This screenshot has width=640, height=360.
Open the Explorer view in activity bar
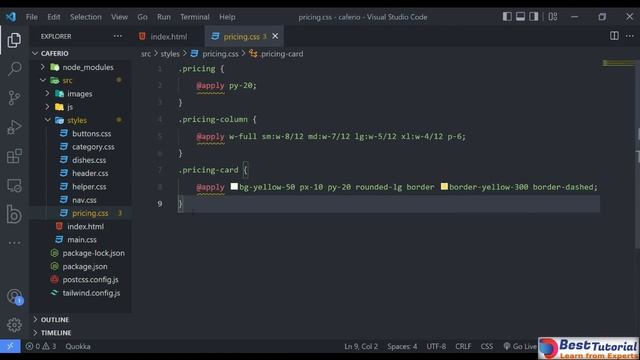point(14,40)
